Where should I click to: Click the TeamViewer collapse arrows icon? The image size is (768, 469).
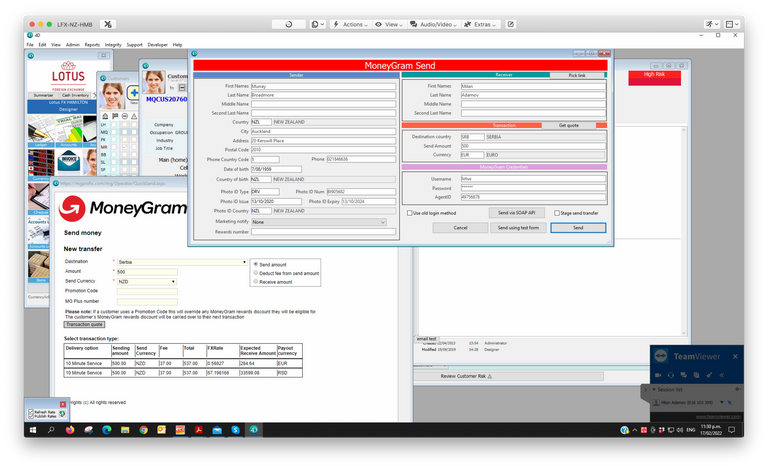tap(721, 375)
